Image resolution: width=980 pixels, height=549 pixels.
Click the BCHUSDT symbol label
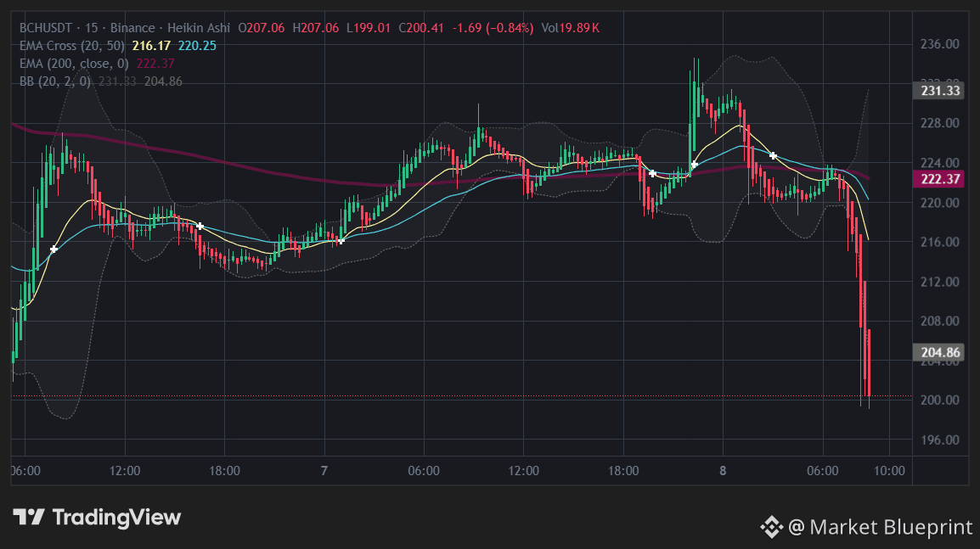click(45, 28)
